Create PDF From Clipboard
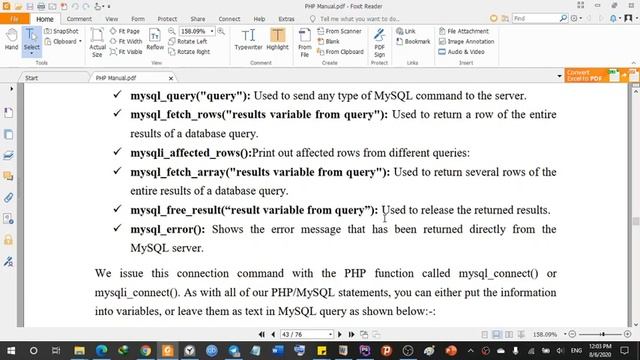Viewport: 640px width, 360px height. point(340,52)
